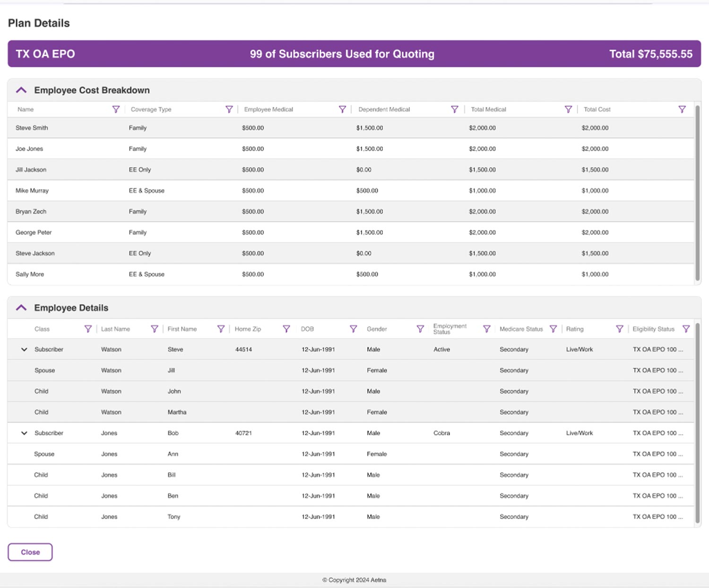Click the DOB column header
Screen dimensions: 709x588
coord(307,329)
